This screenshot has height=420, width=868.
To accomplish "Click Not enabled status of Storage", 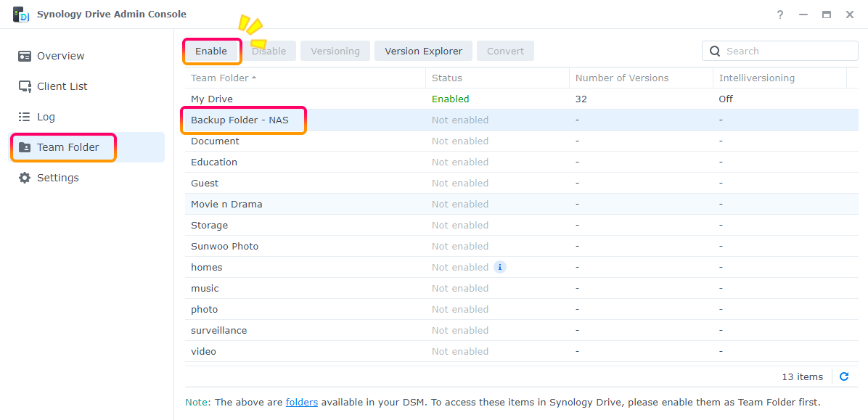I will tap(460, 225).
